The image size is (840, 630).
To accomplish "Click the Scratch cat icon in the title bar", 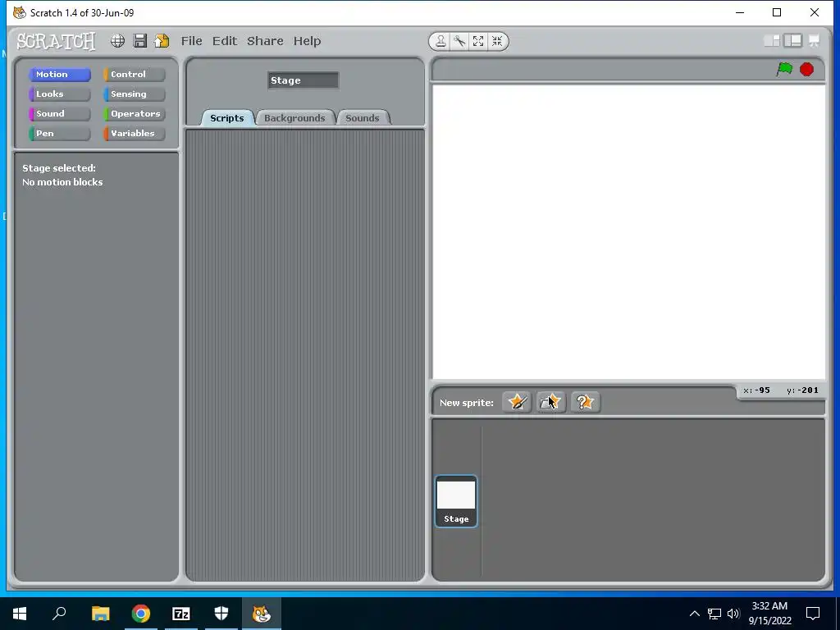I will [x=20, y=12].
